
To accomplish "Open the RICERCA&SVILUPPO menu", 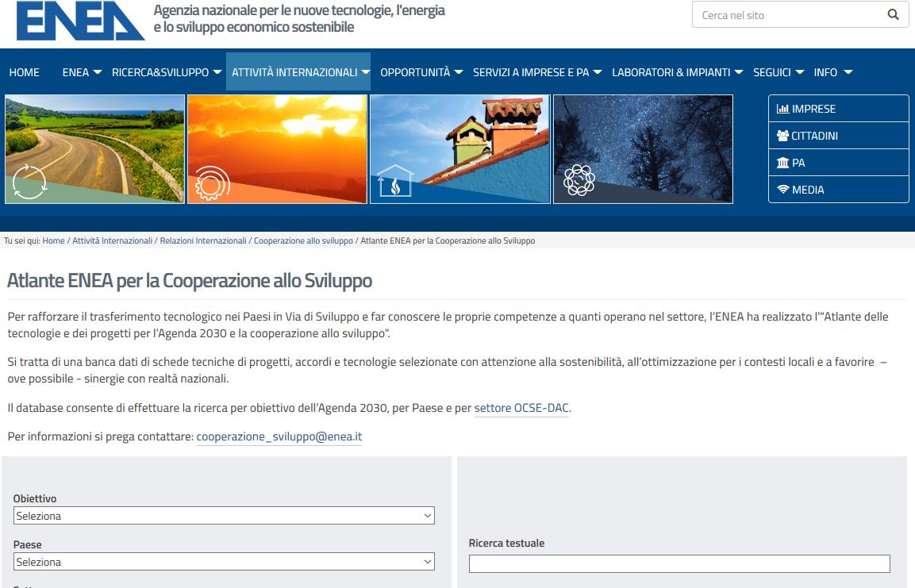I will [167, 72].
